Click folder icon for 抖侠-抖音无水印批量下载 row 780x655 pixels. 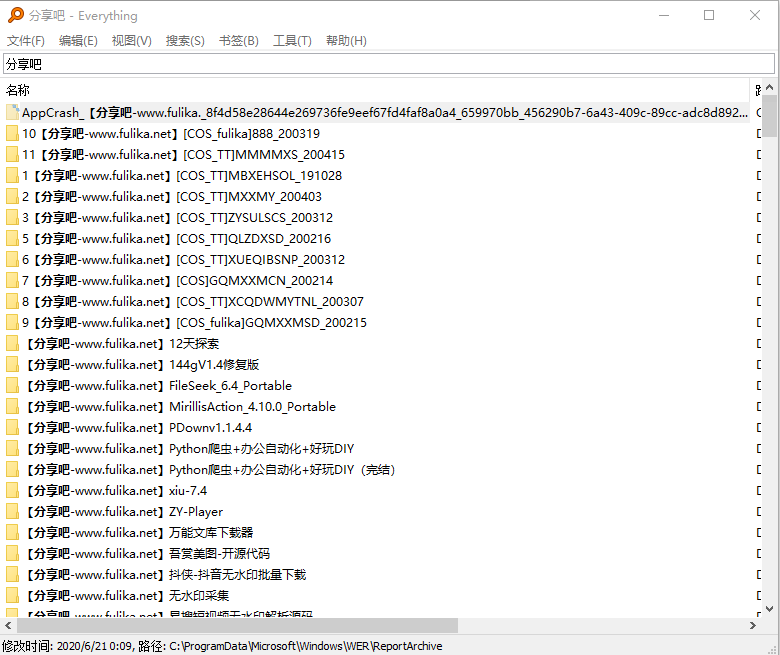(x=12, y=575)
